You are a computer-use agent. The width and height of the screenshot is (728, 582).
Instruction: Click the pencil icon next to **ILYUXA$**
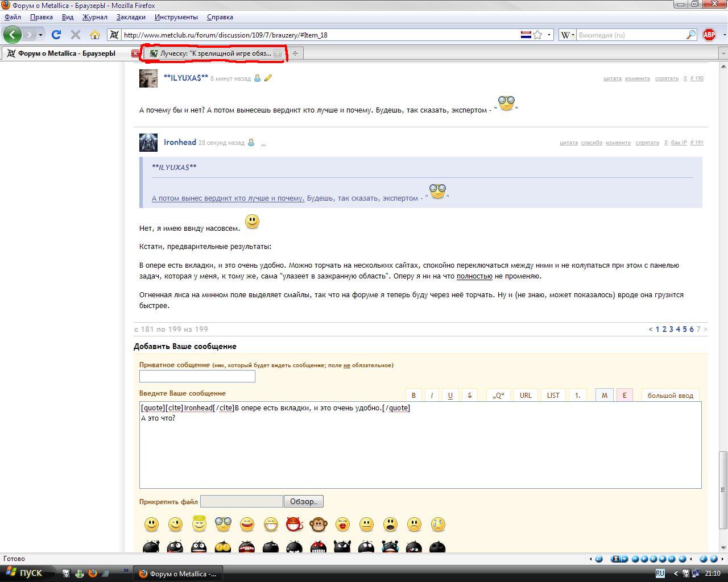pos(268,78)
